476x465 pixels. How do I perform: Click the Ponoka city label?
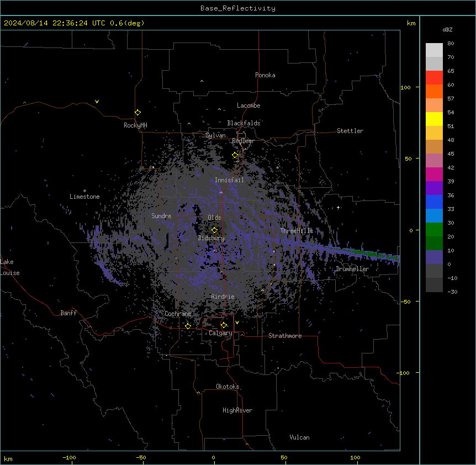click(x=265, y=75)
